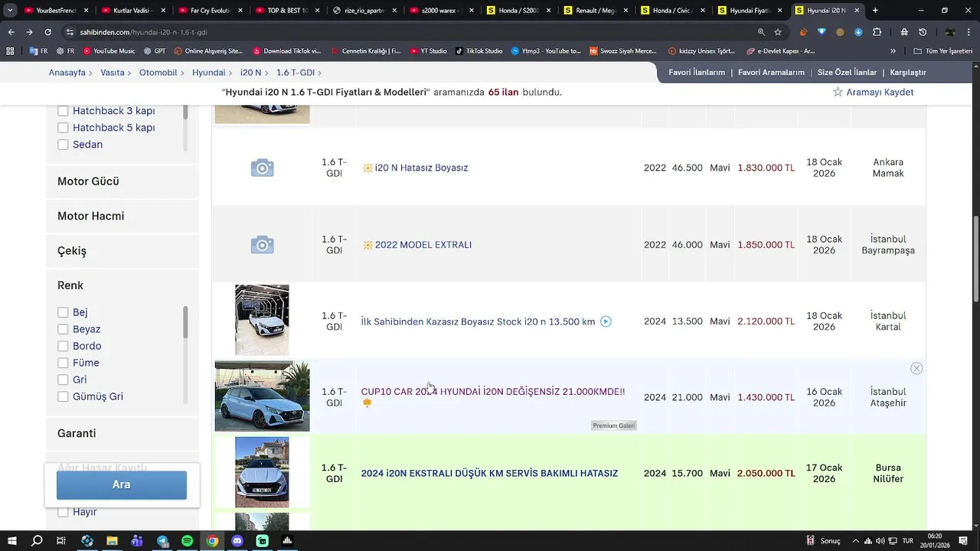Tick the Sedan checkbox
Image resolution: width=980 pixels, height=551 pixels.
pos(63,145)
